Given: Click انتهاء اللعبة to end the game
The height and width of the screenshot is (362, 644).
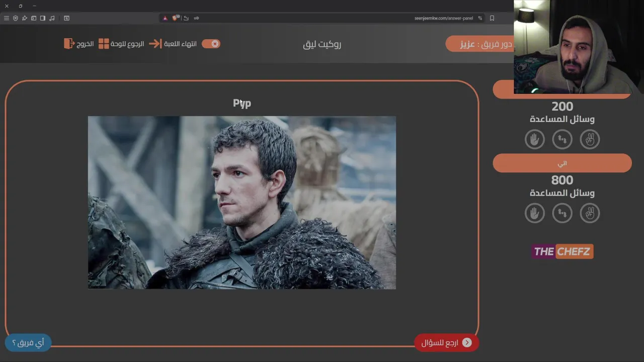Looking at the screenshot, I should pyautogui.click(x=173, y=44).
